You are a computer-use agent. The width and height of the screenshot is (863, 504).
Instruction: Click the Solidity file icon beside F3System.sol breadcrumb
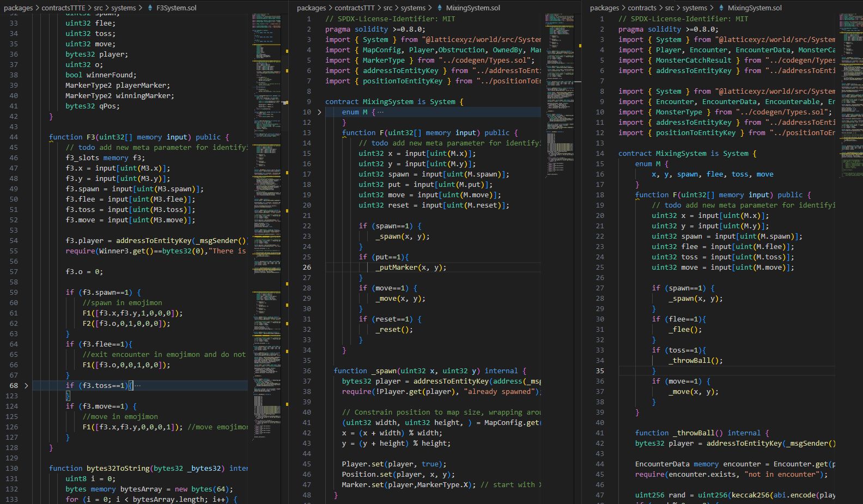tap(150, 8)
